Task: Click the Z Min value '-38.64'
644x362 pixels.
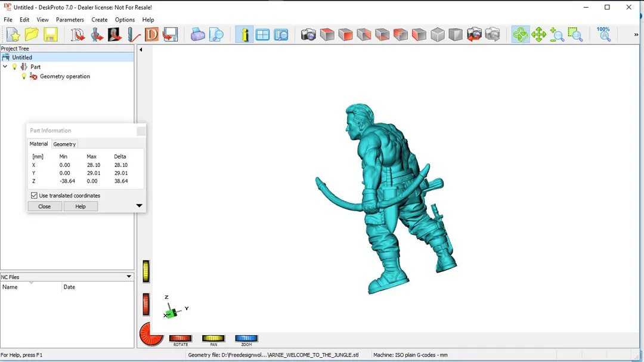Action: point(67,181)
